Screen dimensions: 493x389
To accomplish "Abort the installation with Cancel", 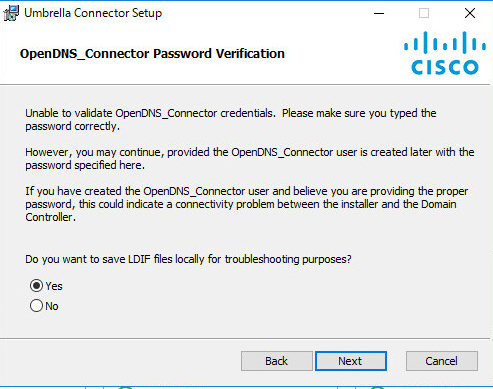I will click(x=442, y=361).
